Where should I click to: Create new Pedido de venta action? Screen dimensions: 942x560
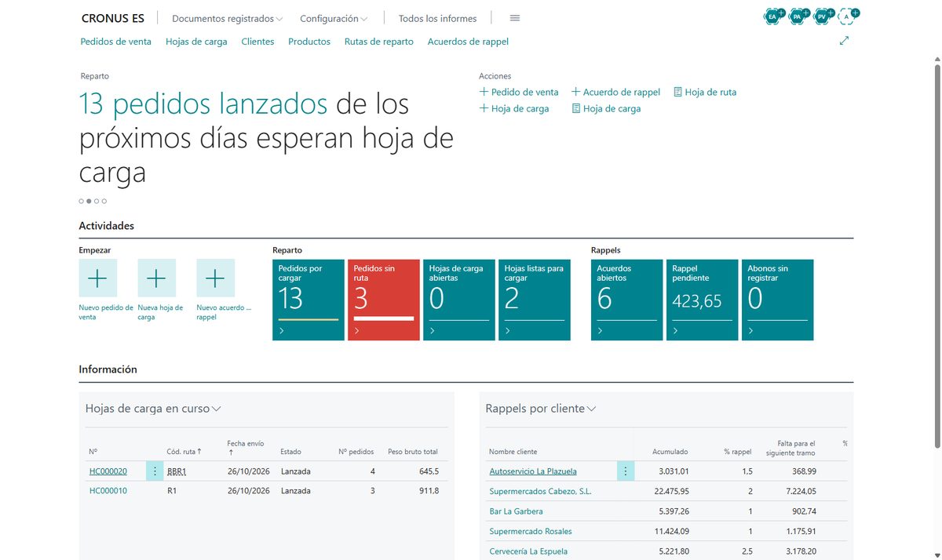pos(519,92)
